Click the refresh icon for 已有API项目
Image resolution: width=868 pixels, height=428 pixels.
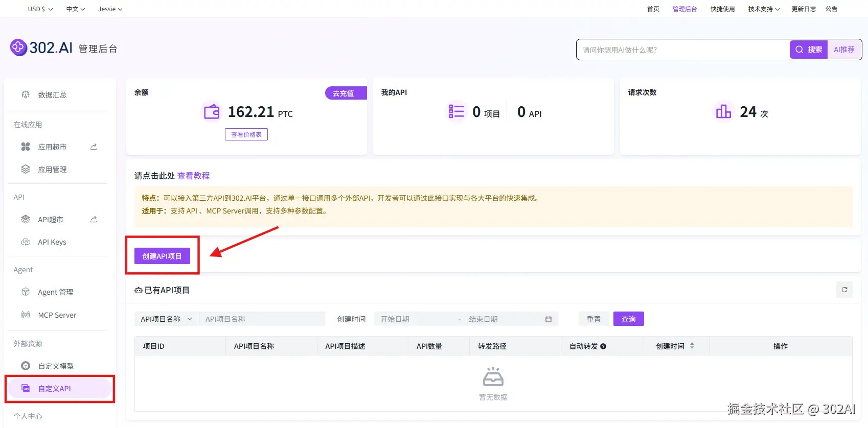(844, 290)
